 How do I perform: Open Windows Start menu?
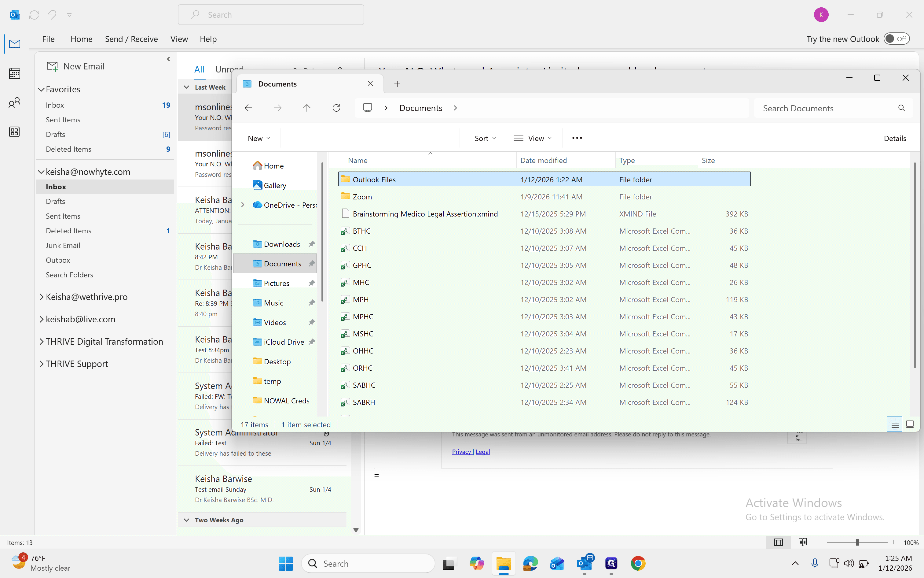(286, 563)
